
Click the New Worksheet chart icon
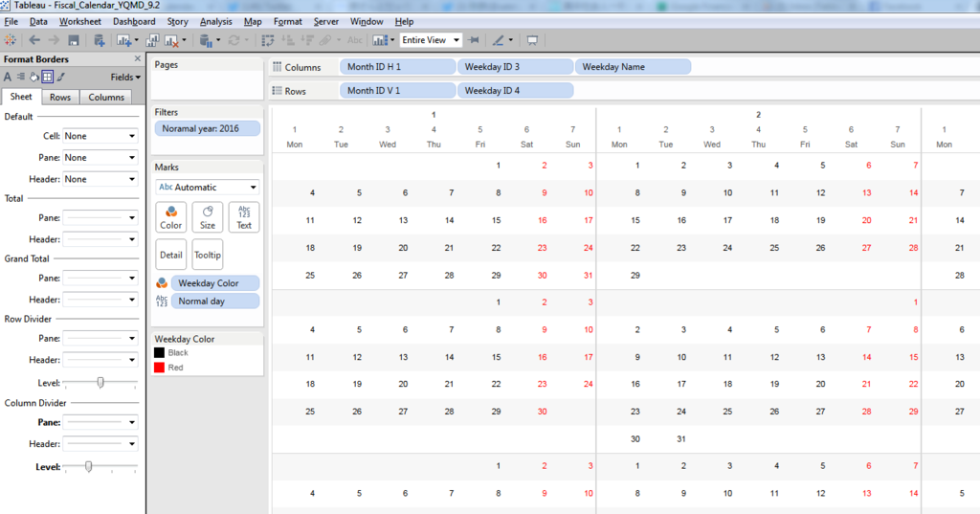pos(123,40)
